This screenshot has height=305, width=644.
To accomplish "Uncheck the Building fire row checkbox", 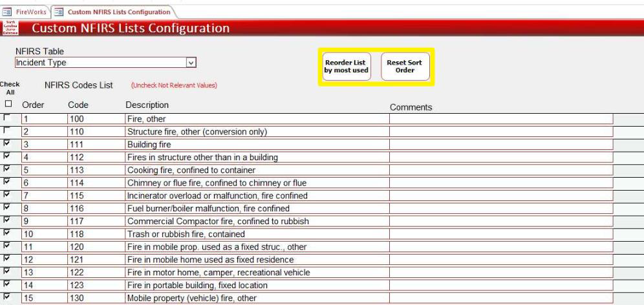I will point(7,143).
